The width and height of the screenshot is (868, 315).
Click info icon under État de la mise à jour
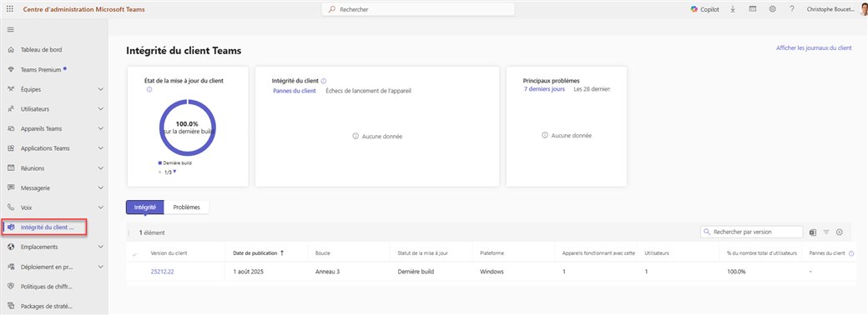tap(149, 89)
